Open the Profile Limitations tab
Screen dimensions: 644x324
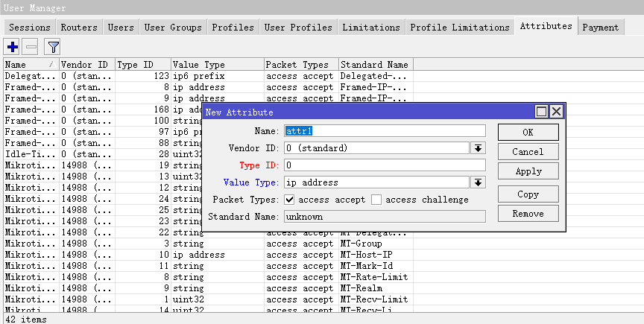460,28
